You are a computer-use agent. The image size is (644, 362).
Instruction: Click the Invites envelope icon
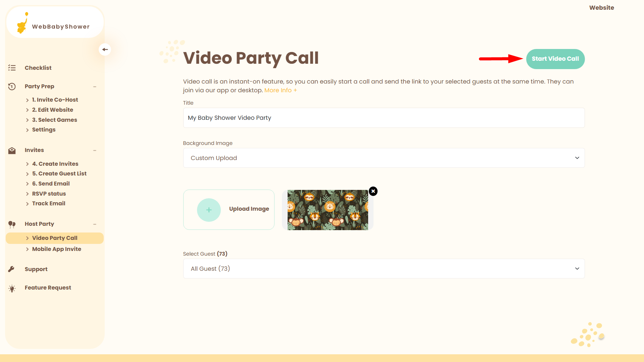click(12, 150)
